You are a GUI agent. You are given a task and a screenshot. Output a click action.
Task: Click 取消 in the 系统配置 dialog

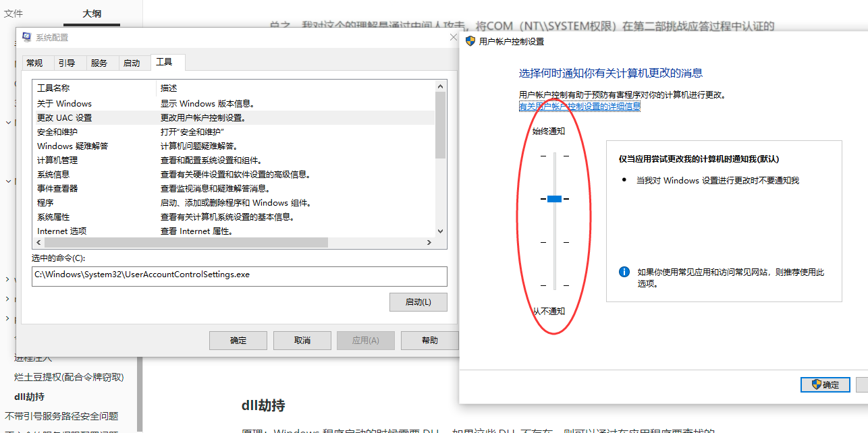(302, 340)
